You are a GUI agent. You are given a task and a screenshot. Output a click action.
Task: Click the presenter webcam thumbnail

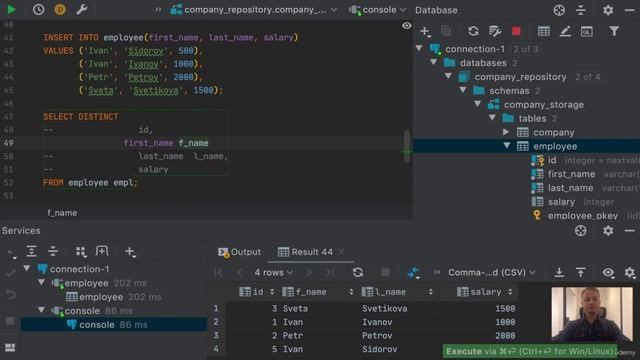coord(592,314)
